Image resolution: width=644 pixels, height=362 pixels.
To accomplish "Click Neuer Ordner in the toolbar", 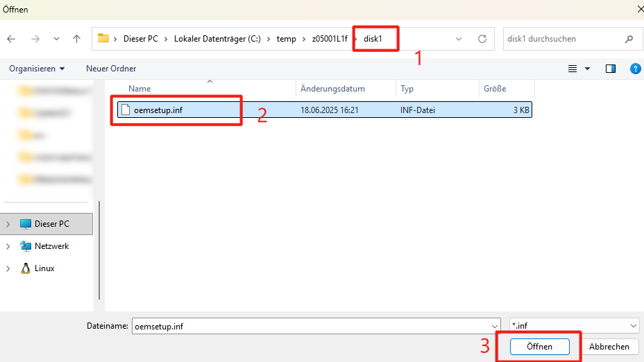I will pyautogui.click(x=111, y=69).
